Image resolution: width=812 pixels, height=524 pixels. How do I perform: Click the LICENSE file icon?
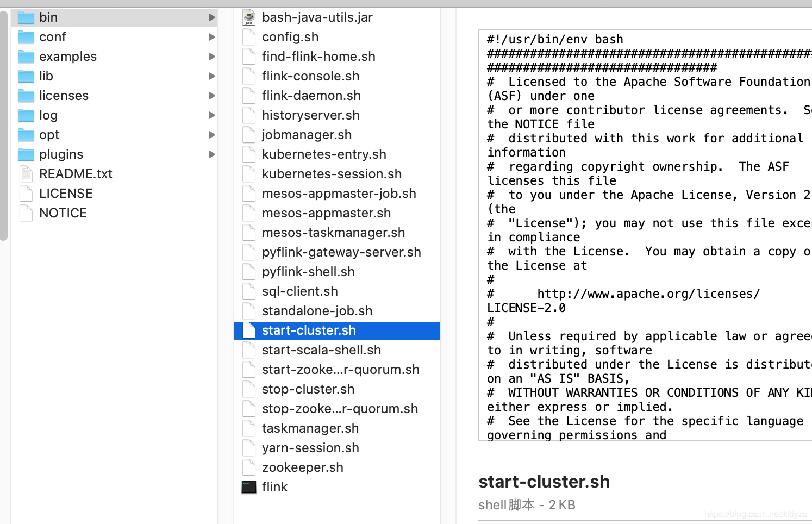pos(26,194)
